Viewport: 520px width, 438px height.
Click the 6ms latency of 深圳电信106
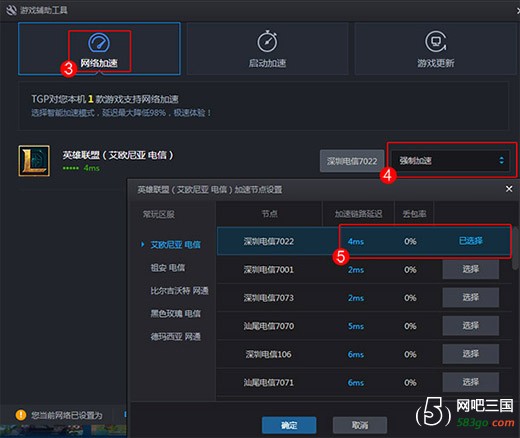click(x=356, y=354)
